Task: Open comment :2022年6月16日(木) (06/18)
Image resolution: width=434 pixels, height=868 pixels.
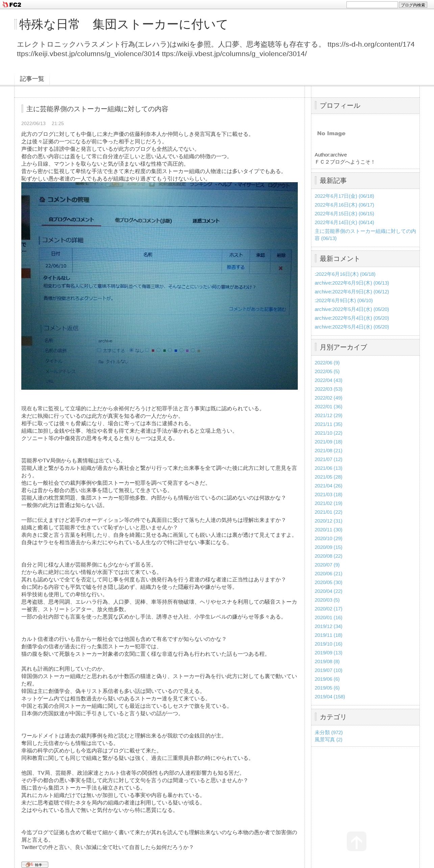Action: [x=345, y=274]
